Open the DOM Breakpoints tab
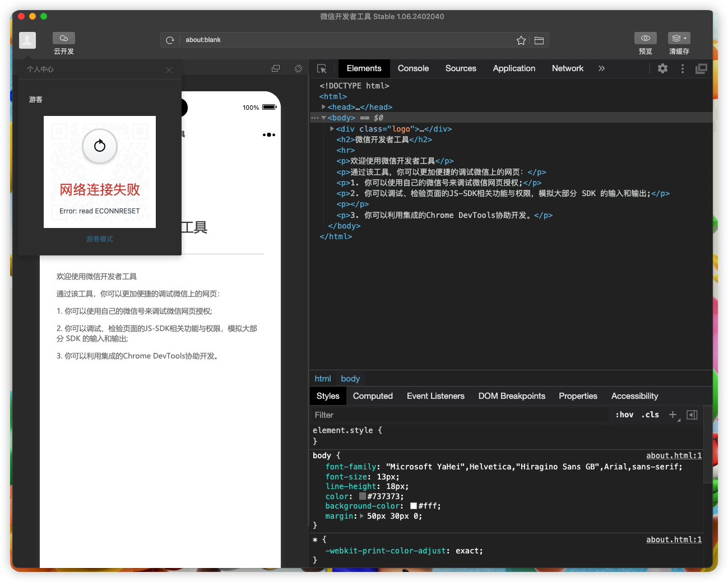The width and height of the screenshot is (728, 582). pos(512,396)
